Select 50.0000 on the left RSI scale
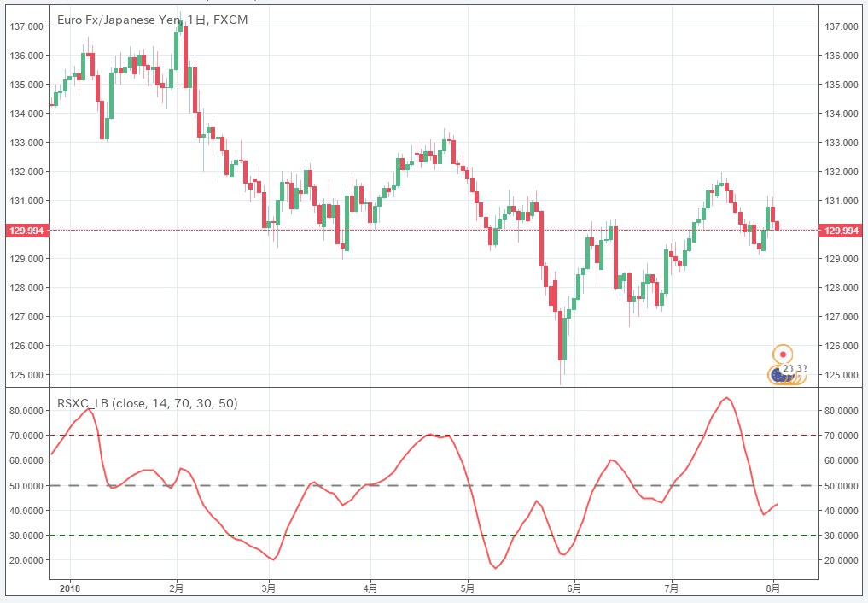868x603 pixels. pyautogui.click(x=26, y=486)
